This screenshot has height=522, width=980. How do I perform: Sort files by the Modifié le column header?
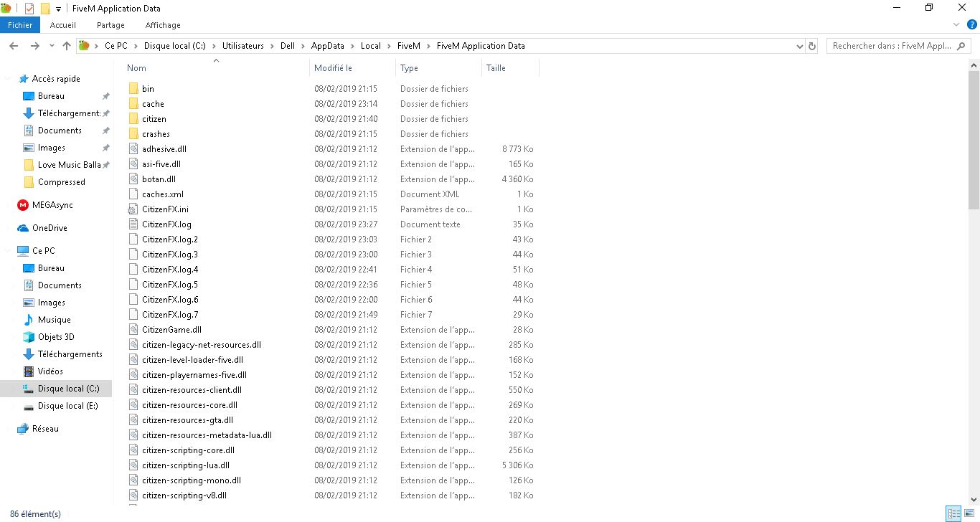coord(352,68)
